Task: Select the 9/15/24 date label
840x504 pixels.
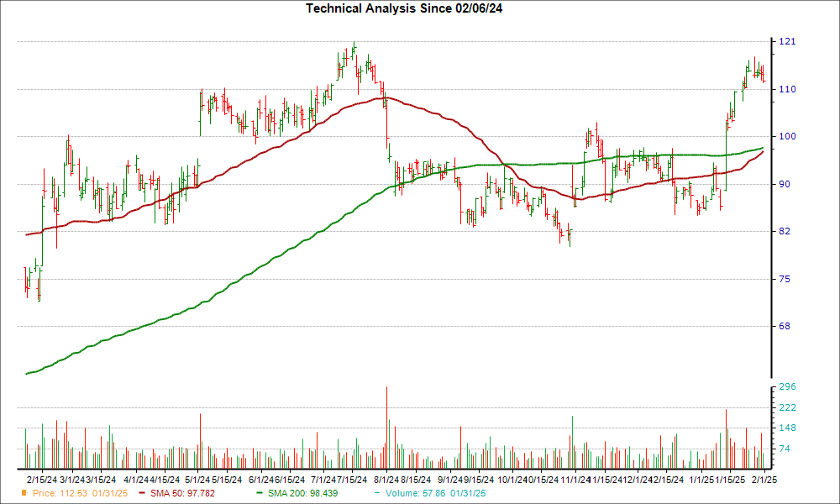Action: [x=479, y=480]
